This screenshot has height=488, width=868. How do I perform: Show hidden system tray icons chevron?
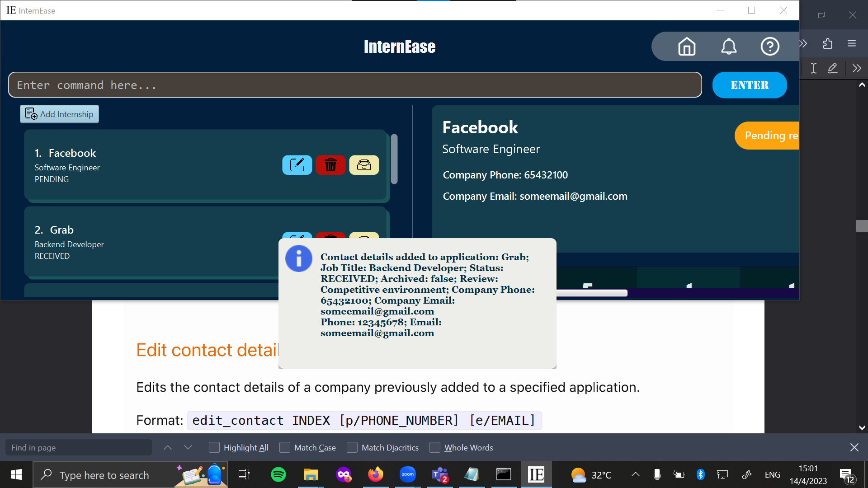(x=635, y=474)
